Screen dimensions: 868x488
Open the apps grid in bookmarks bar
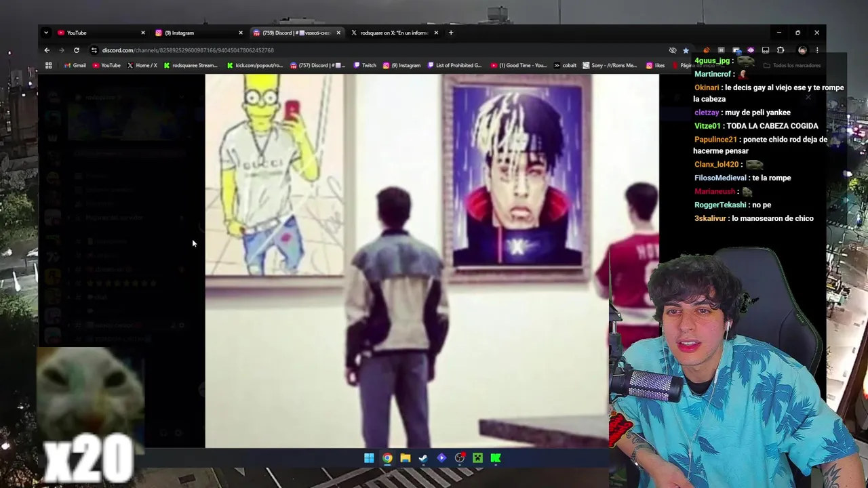click(x=48, y=66)
